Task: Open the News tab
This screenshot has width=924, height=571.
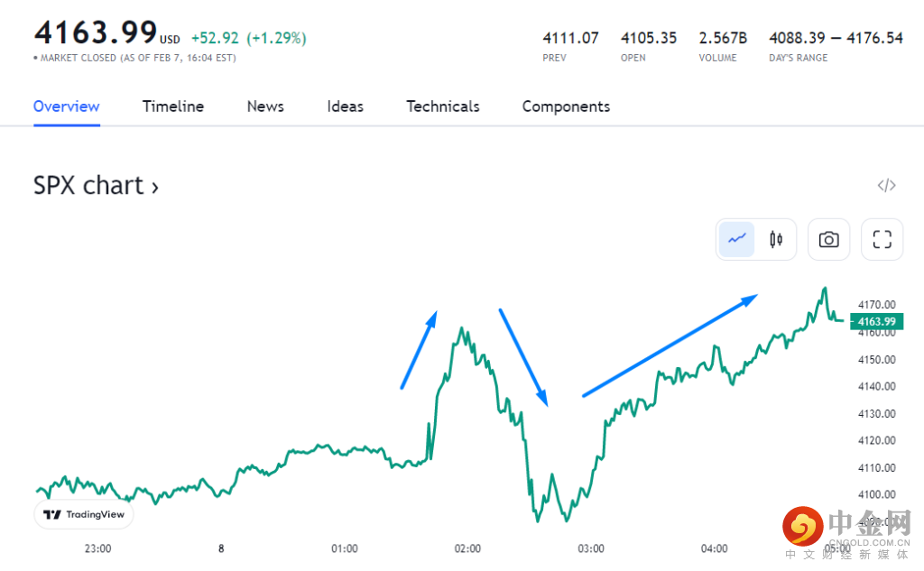Action: pos(265,106)
